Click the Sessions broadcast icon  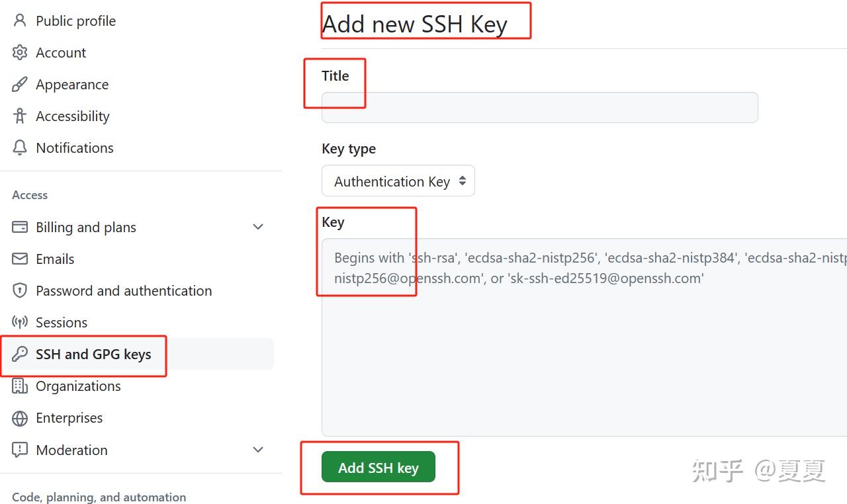[x=20, y=322]
